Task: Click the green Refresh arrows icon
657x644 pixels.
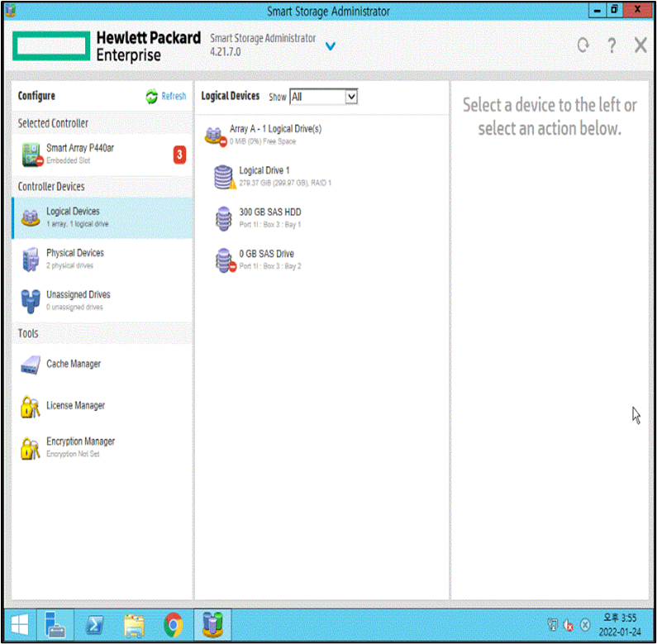Action: (152, 97)
